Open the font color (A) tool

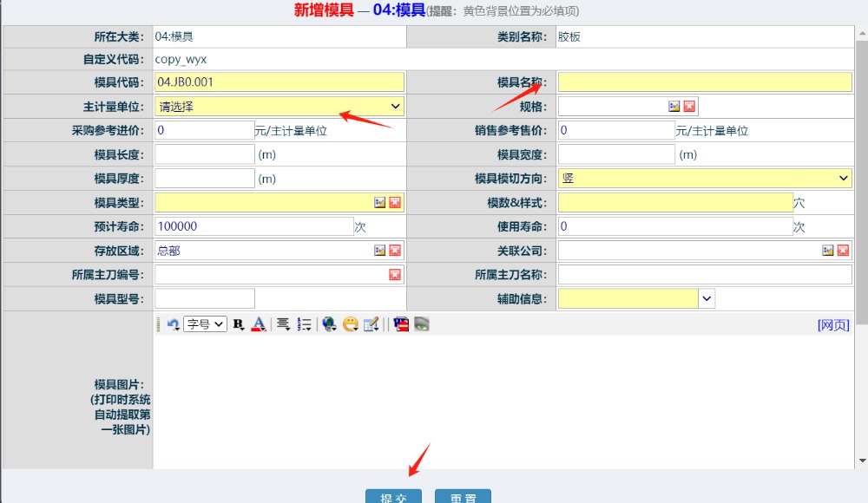258,324
